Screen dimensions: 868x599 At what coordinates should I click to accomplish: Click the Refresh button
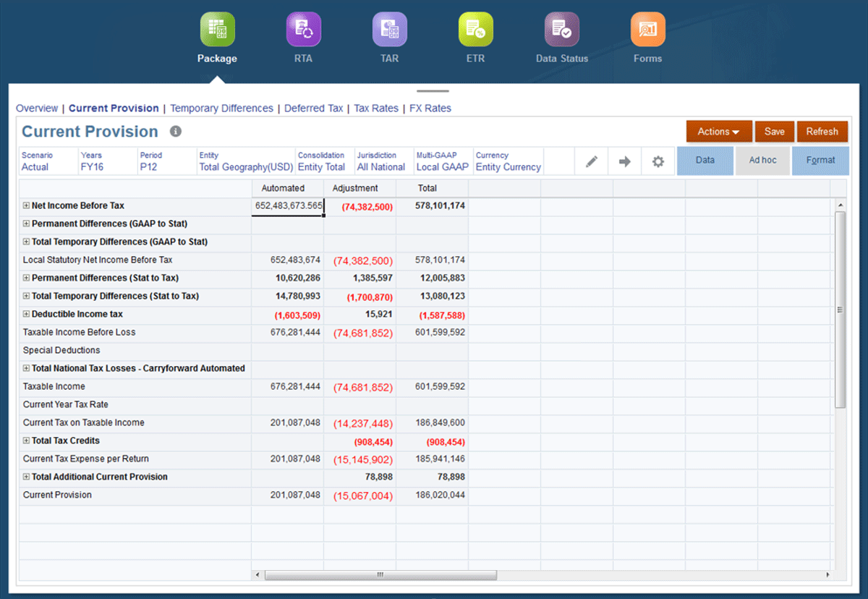[822, 132]
